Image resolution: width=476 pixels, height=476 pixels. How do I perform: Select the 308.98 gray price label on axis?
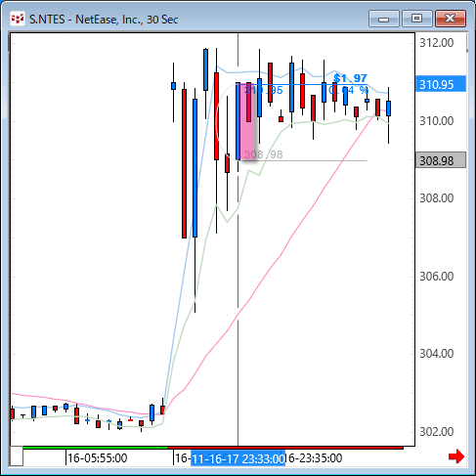(441, 160)
